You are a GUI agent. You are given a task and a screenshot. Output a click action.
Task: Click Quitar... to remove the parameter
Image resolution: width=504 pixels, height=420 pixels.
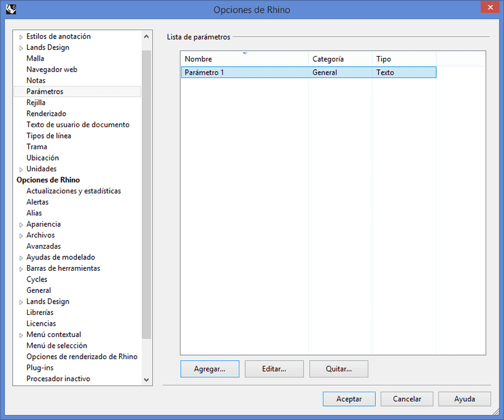339,368
